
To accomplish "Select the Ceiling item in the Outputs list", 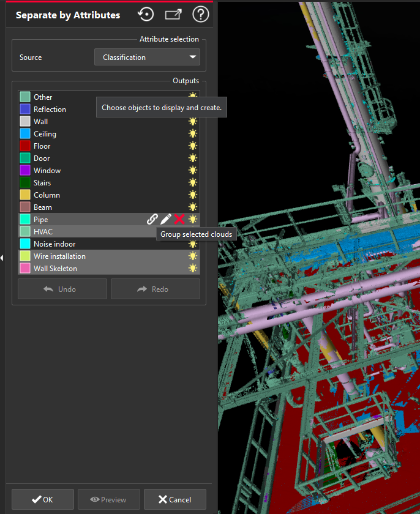I will [45, 133].
